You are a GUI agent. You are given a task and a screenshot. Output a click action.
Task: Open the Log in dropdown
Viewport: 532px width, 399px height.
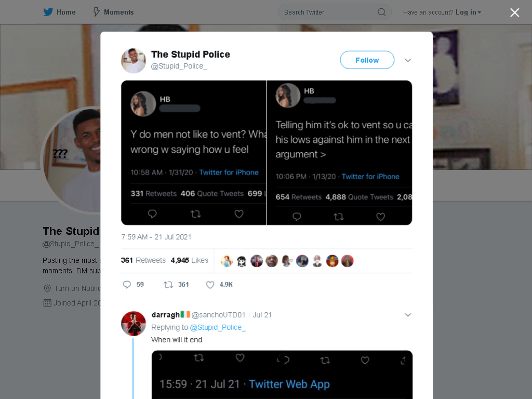click(468, 12)
